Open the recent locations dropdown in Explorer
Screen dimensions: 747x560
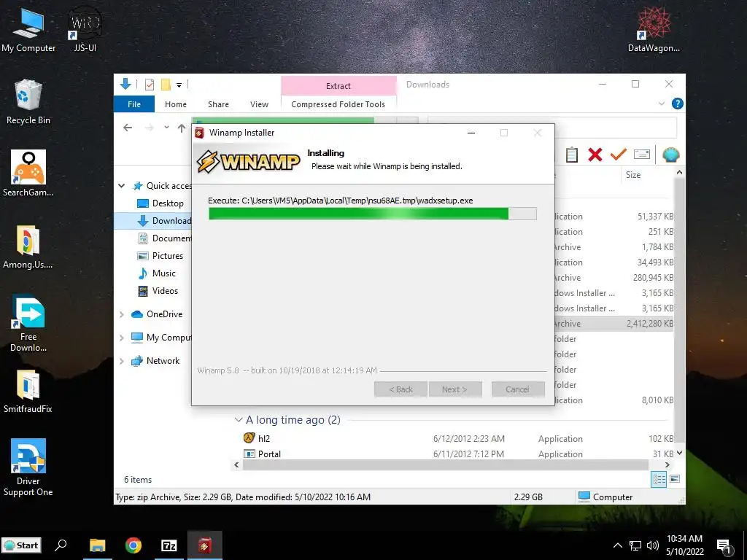(166, 128)
